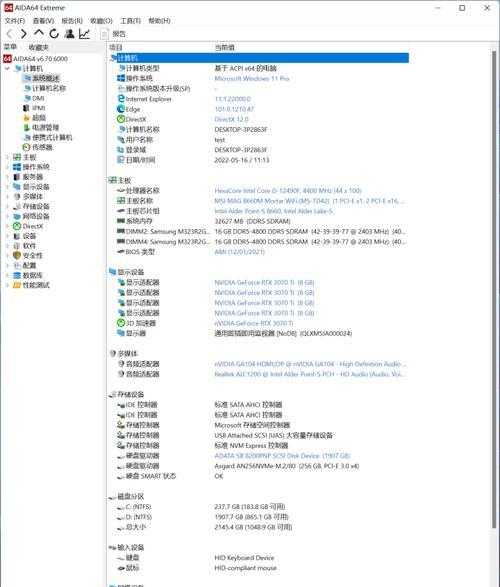
Task: Open the 收藏(O) menu
Action: (101, 21)
